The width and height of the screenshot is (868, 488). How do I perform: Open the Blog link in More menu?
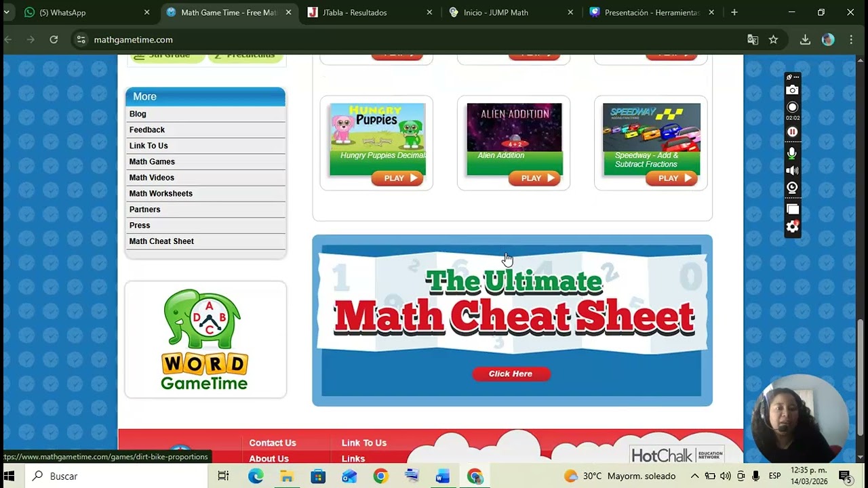pos(138,114)
